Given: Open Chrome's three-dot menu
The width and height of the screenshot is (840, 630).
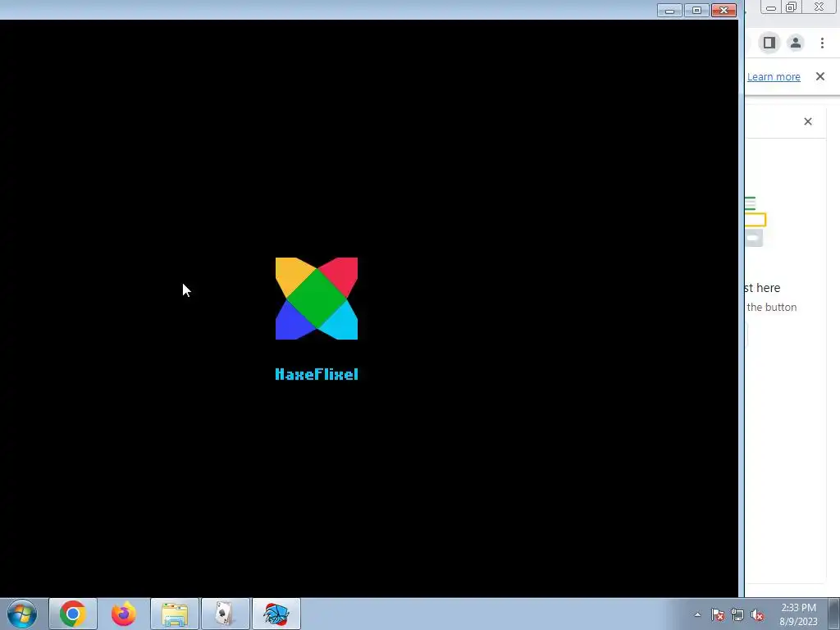Looking at the screenshot, I should pos(822,43).
